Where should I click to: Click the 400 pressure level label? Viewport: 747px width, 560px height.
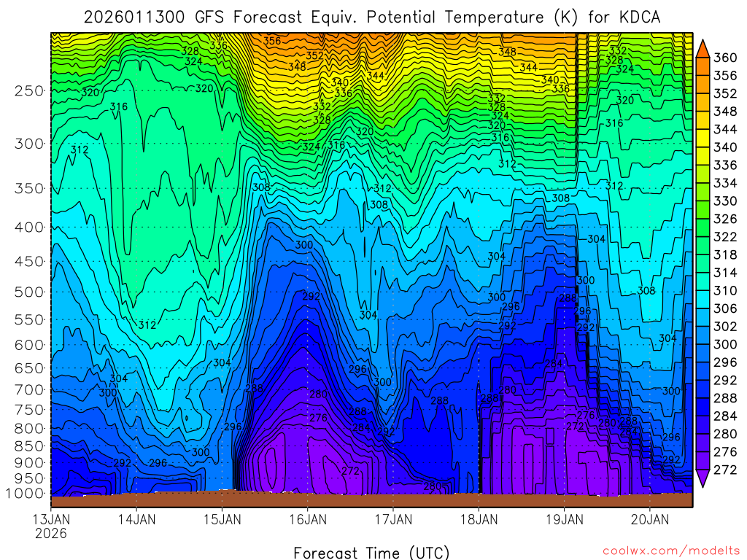(29, 227)
